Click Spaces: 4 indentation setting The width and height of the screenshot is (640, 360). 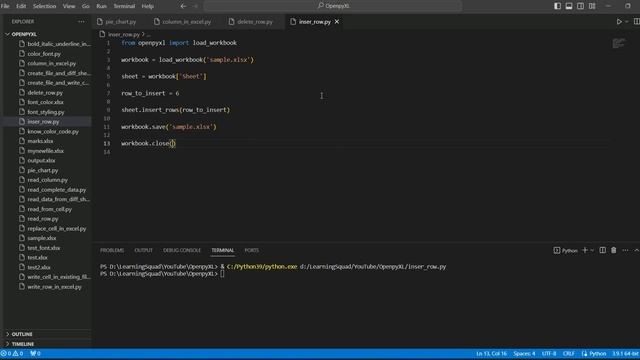click(x=524, y=353)
